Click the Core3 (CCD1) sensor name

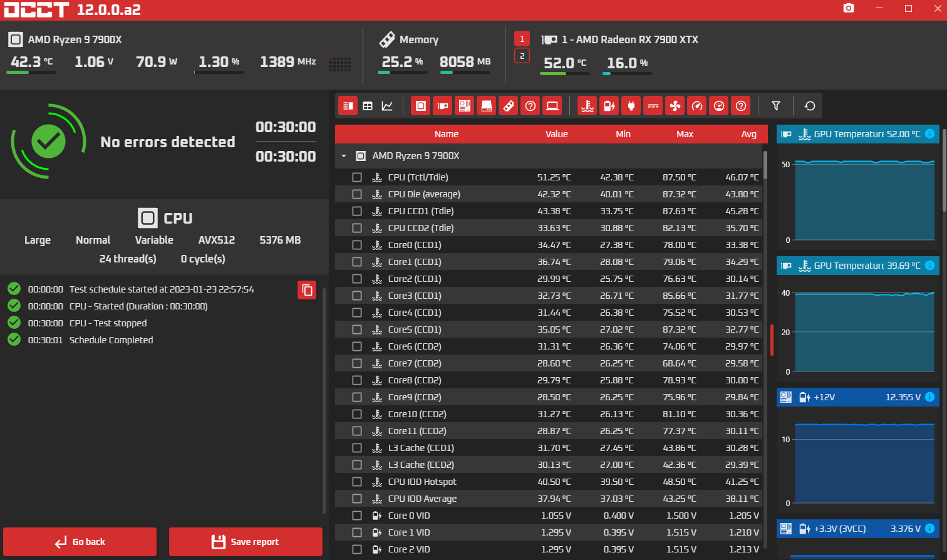tap(415, 296)
